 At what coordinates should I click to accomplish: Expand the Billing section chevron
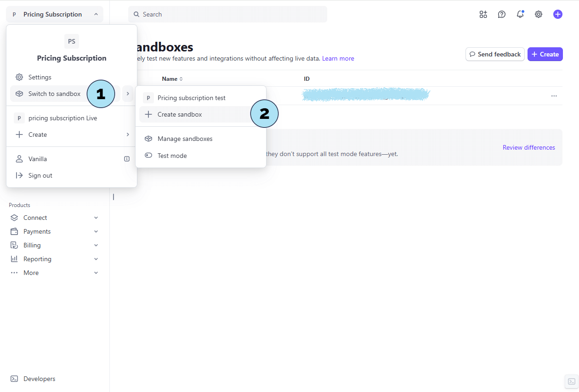pos(96,245)
